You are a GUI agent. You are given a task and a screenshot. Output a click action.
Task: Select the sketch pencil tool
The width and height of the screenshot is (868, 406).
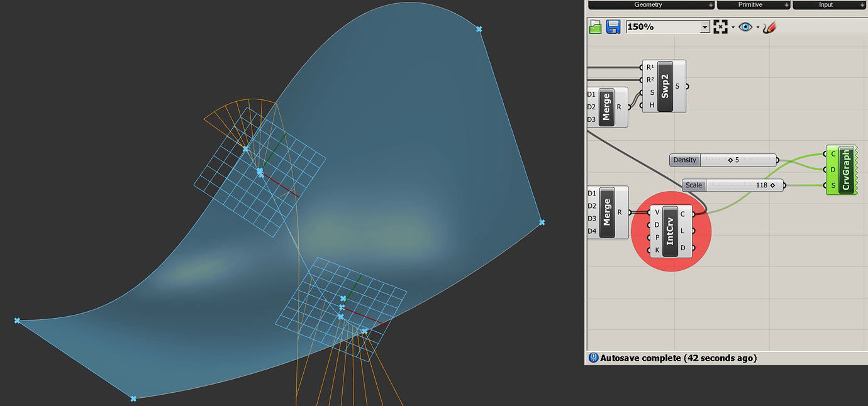pyautogui.click(x=769, y=26)
